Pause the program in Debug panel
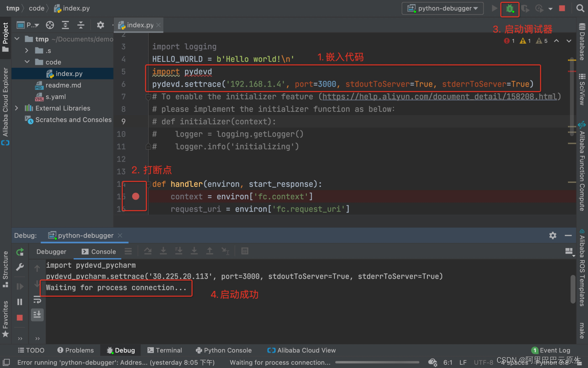This screenshot has width=588, height=368. coord(20,302)
